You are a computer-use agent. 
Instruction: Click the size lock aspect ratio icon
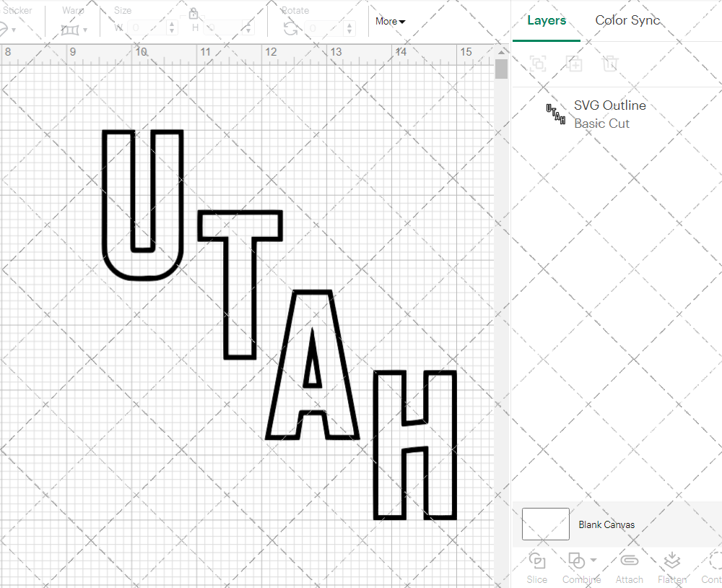[193, 13]
